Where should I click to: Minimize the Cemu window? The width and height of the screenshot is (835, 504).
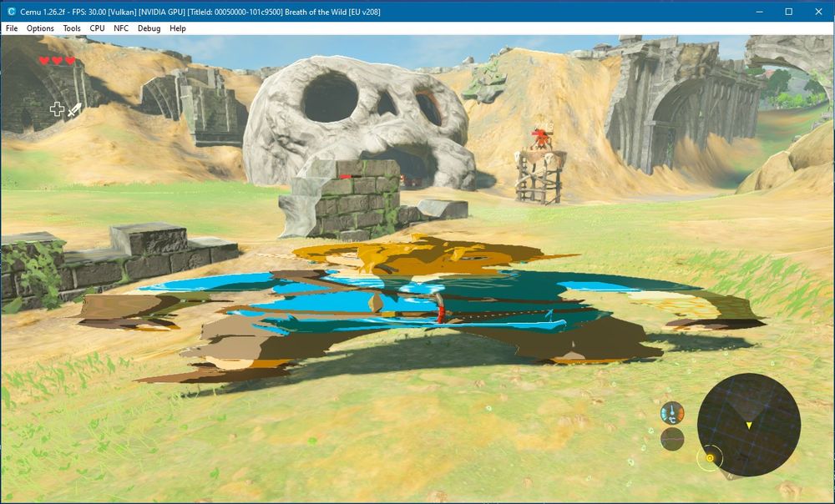pos(760,12)
